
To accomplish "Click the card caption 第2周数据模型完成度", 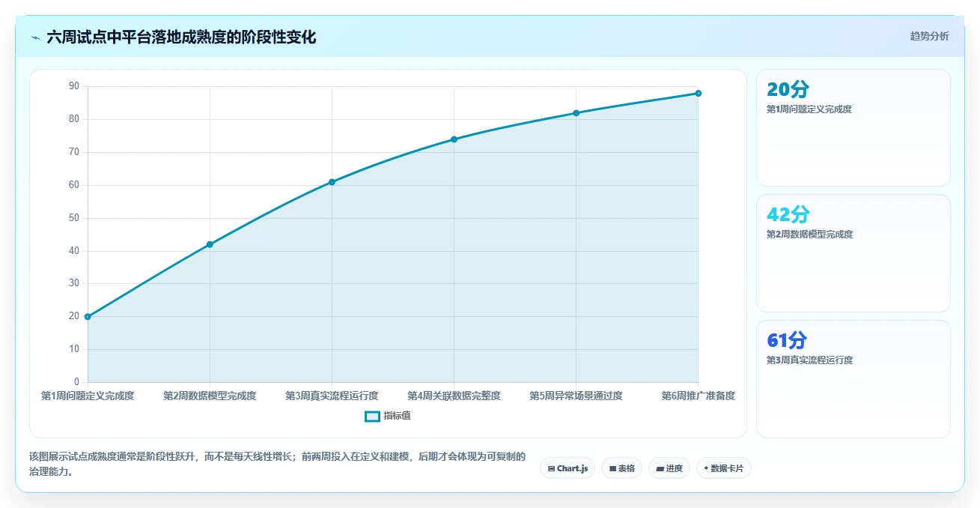I will pos(809,235).
